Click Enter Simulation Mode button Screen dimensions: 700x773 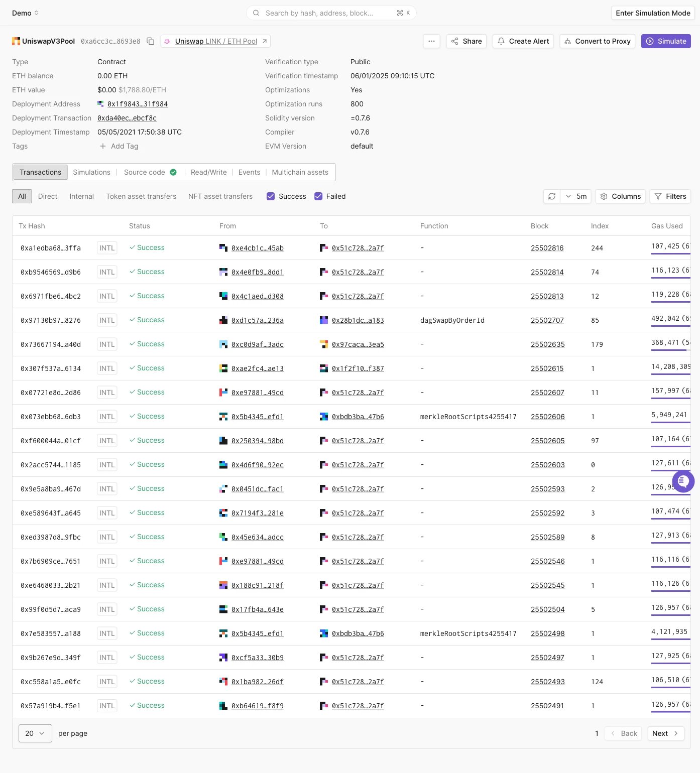tap(653, 13)
